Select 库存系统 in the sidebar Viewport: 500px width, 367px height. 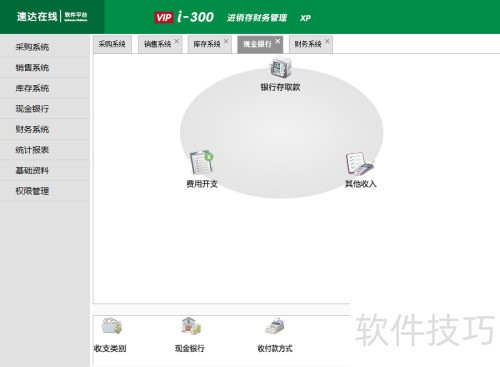pyautogui.click(x=45, y=88)
